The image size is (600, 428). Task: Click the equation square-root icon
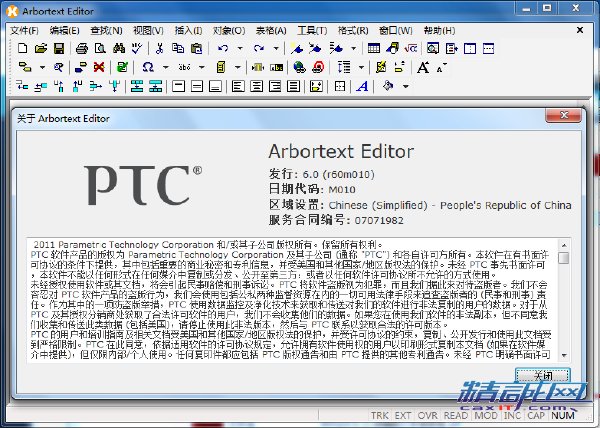point(411,48)
